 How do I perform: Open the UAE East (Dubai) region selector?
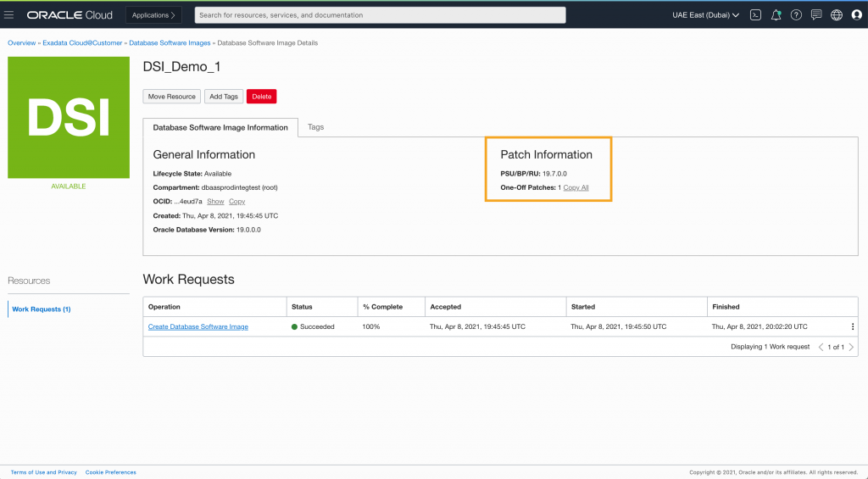pyautogui.click(x=706, y=15)
